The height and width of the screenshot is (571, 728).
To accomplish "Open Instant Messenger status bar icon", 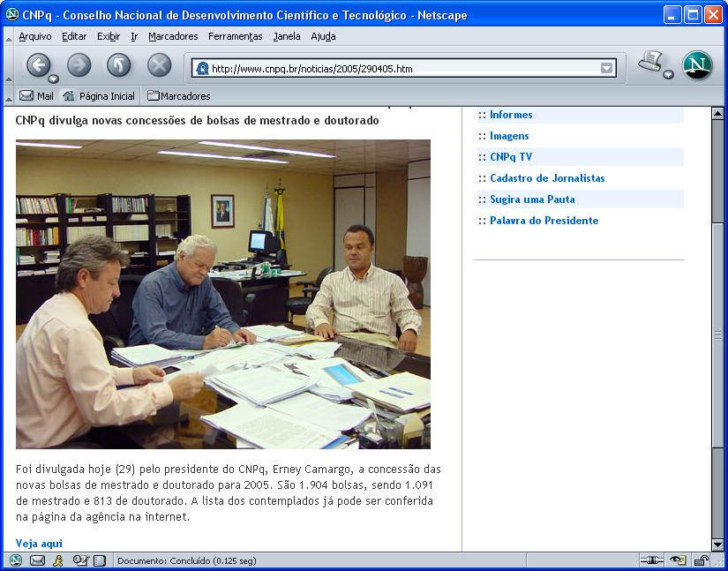I will coord(58,560).
